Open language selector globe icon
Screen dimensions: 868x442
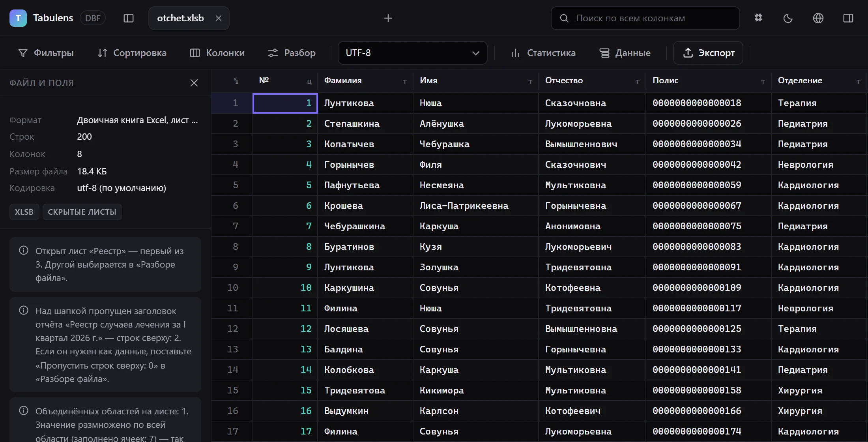tap(818, 18)
